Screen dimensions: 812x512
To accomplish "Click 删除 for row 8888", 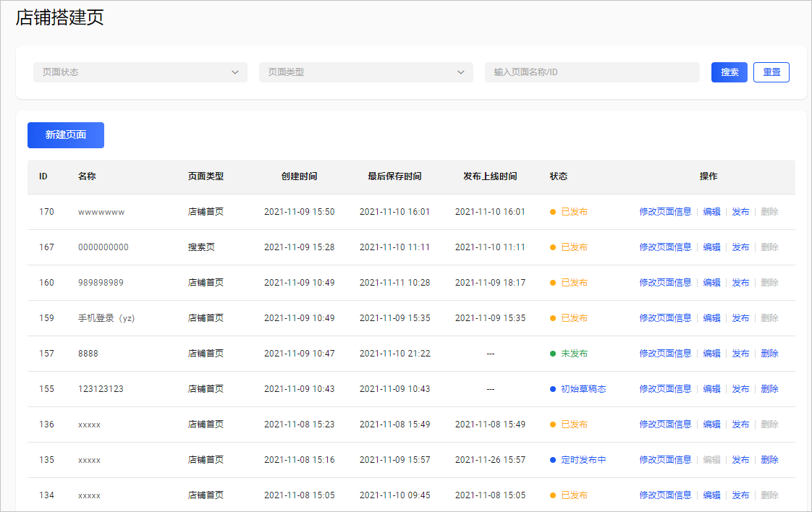I will [x=769, y=354].
